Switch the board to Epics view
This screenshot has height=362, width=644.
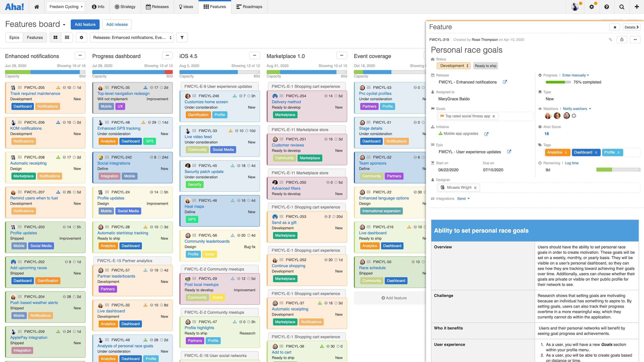click(x=14, y=38)
